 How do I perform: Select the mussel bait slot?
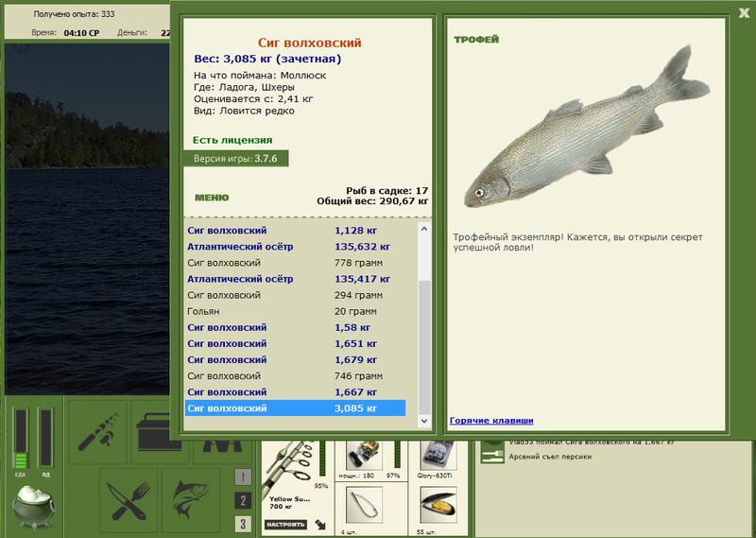coord(438,505)
